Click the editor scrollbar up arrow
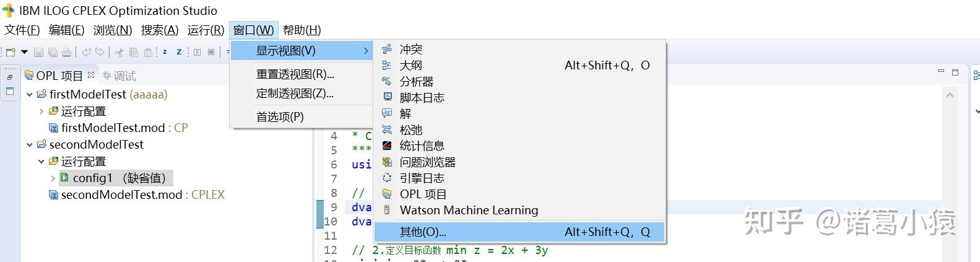This screenshot has height=262, width=980. tap(950, 95)
